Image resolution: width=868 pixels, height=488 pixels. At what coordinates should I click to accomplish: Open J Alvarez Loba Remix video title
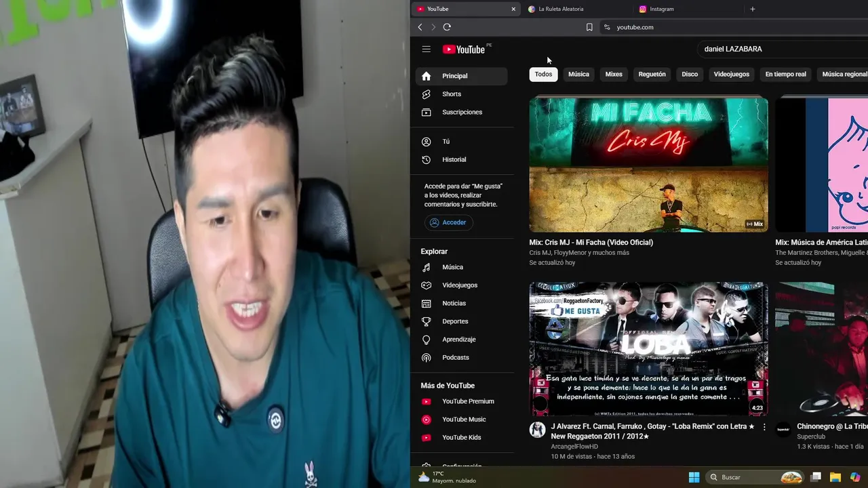point(652,431)
